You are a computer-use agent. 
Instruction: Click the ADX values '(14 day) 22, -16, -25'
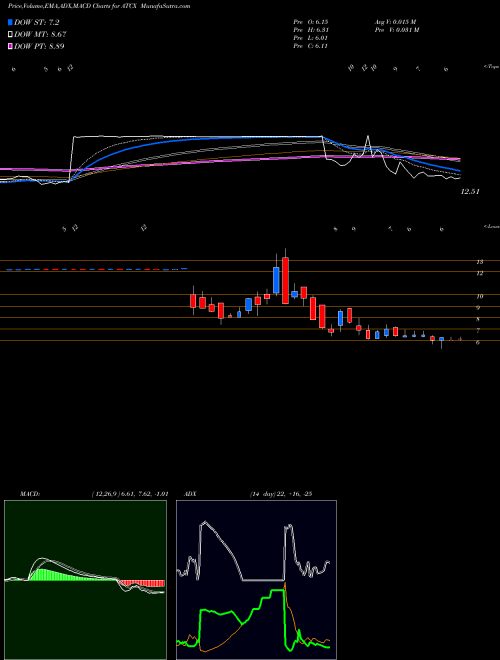[x=280, y=494]
